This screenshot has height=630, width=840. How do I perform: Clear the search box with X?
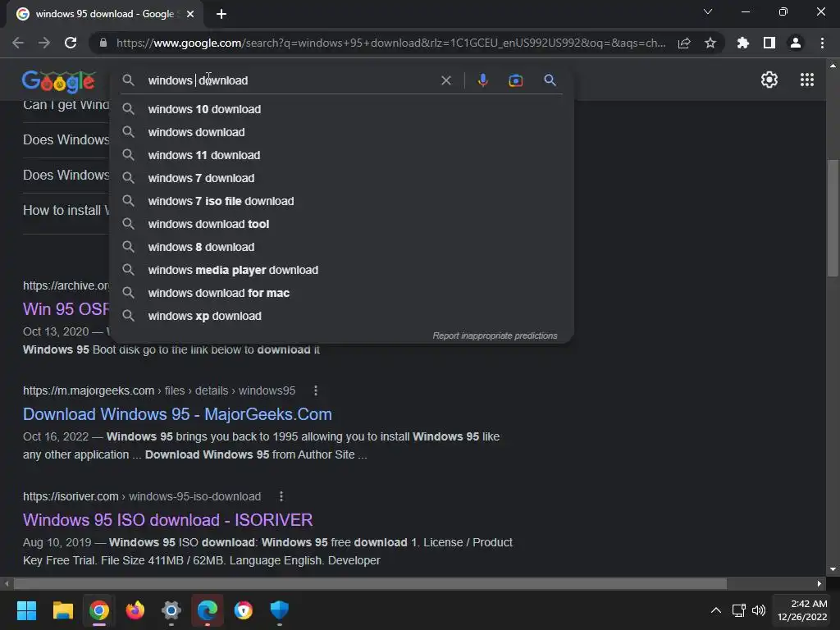click(445, 80)
